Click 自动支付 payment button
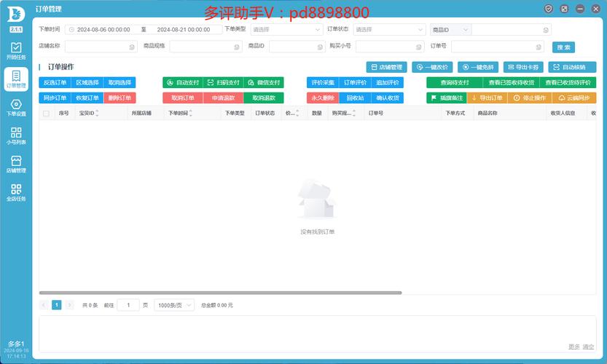 tap(183, 82)
